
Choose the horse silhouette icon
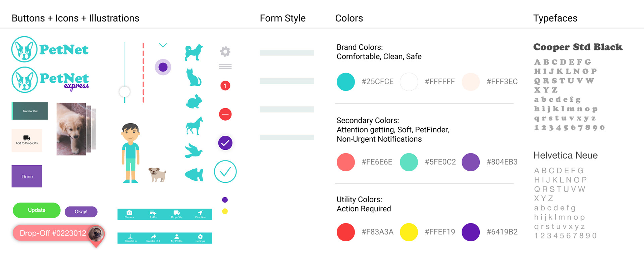click(x=194, y=126)
